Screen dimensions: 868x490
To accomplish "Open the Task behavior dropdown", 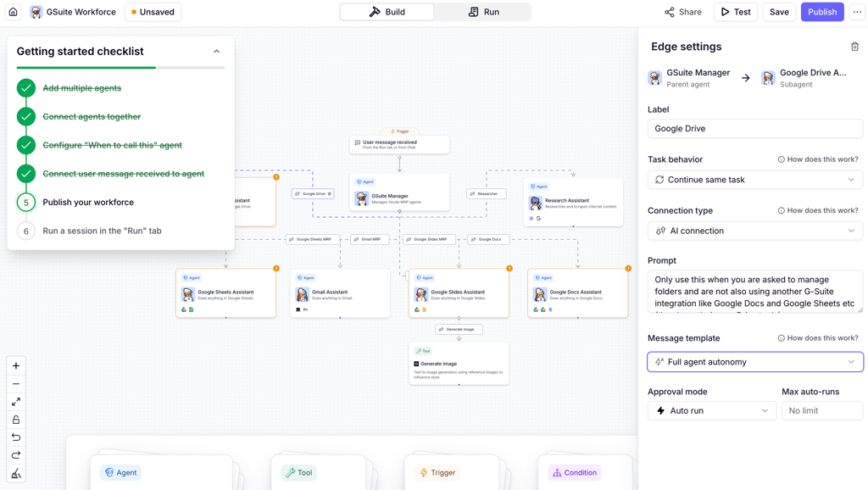I will click(x=755, y=180).
